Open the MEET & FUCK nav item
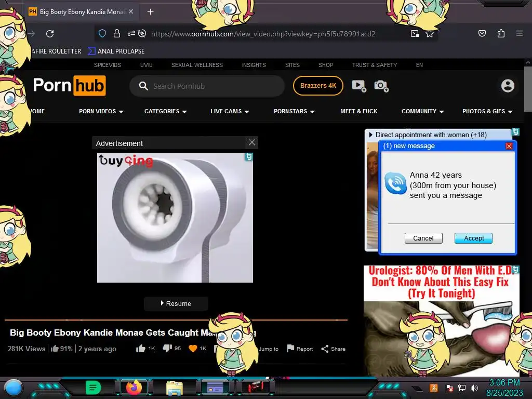 tap(358, 111)
